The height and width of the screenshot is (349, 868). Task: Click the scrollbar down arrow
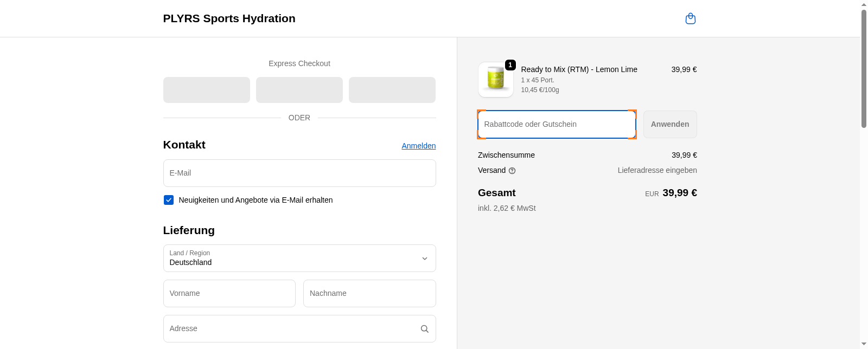pos(864,344)
